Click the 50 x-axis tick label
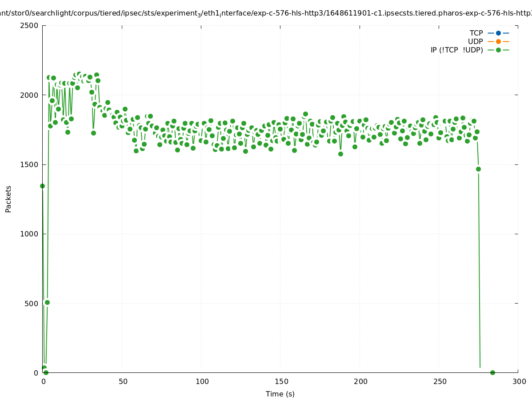Screen dimensions: 532x400 pos(123,381)
